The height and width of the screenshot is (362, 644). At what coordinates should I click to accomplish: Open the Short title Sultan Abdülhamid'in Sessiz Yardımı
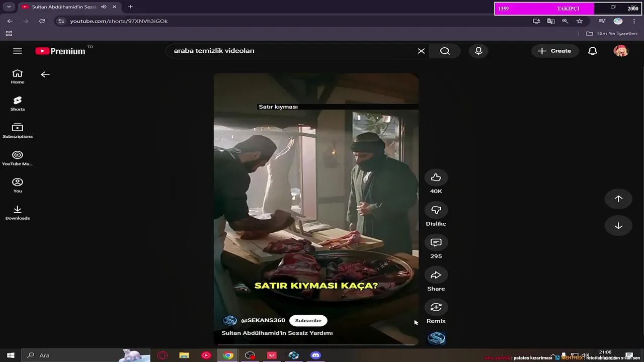(x=277, y=333)
